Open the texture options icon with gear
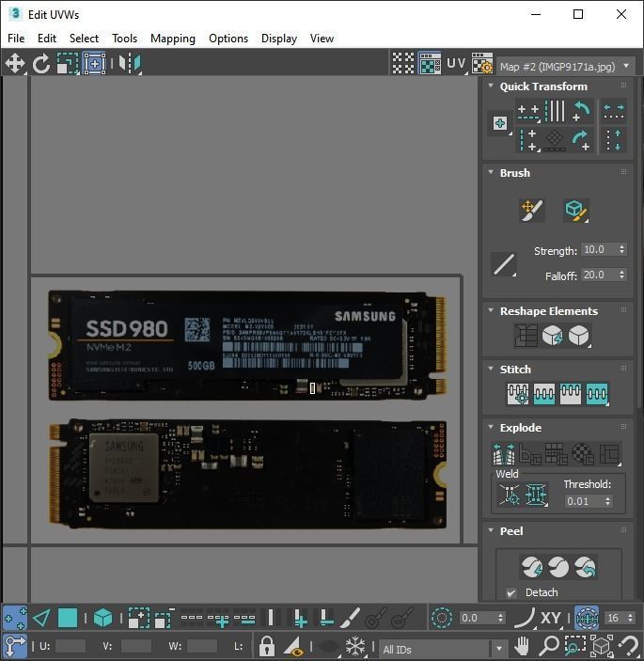The width and height of the screenshot is (644, 661). (481, 64)
